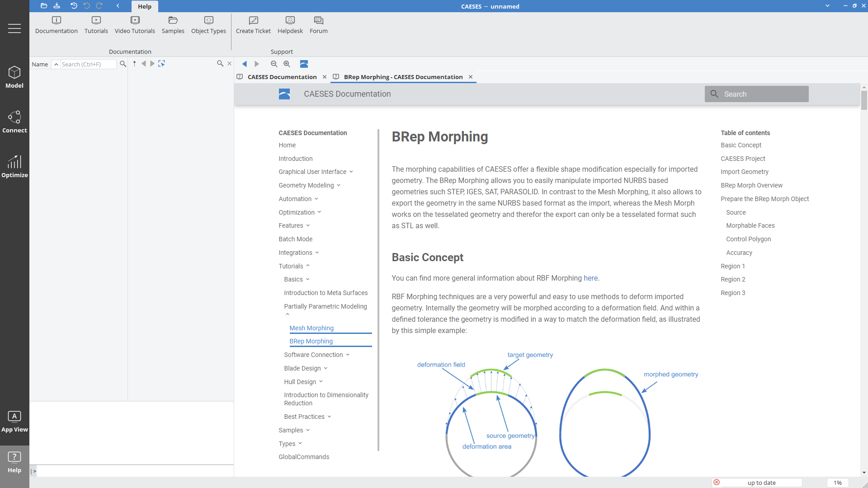Open search in the object editor panel
The width and height of the screenshot is (868, 488).
(x=220, y=64)
